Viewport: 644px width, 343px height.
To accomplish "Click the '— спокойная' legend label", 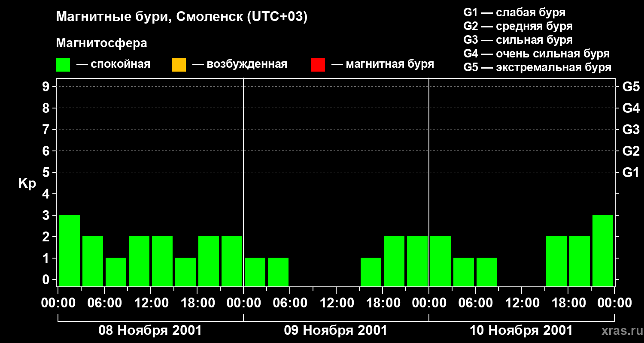I will pyautogui.click(x=113, y=64).
